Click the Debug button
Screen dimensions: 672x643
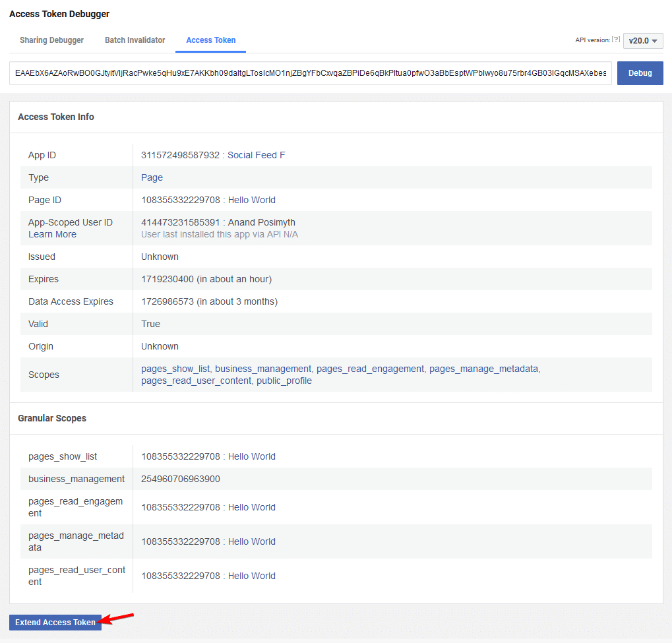click(640, 73)
